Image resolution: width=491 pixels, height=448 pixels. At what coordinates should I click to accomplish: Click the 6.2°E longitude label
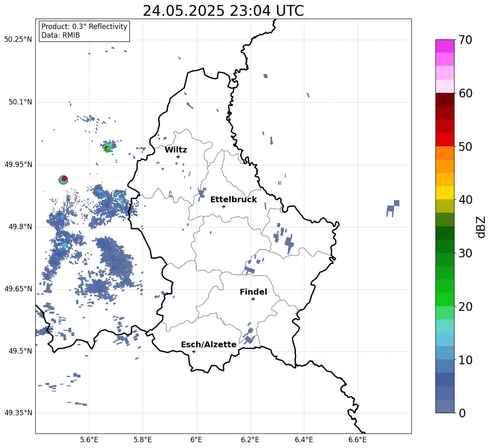click(250, 440)
